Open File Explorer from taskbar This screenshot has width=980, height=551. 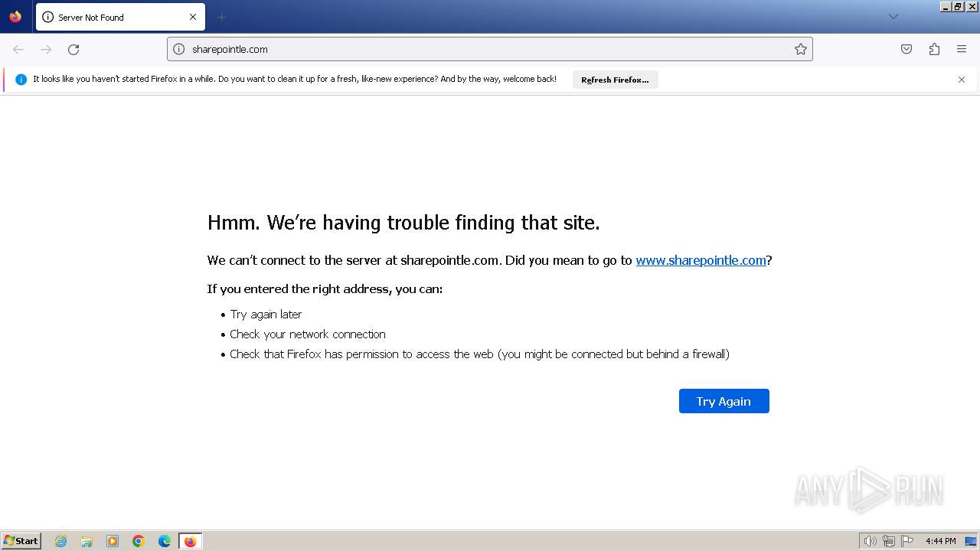tap(87, 541)
